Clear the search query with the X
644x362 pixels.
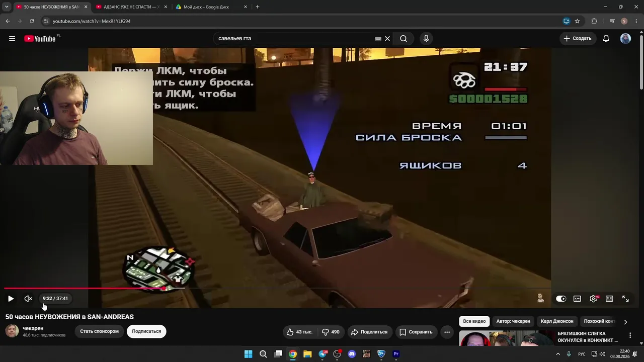point(387,39)
